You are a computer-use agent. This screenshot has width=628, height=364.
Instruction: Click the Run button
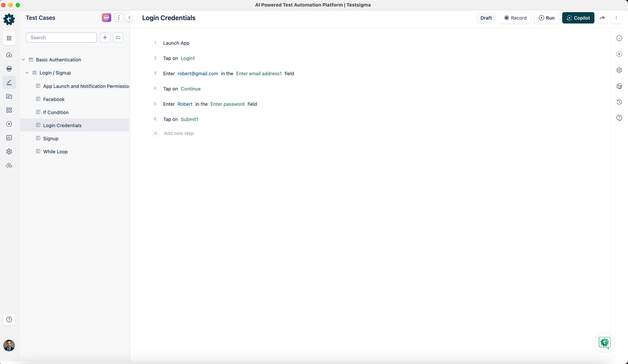coord(547,18)
